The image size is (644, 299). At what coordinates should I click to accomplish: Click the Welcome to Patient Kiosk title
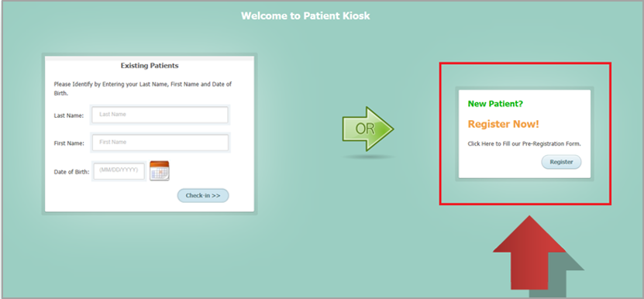click(305, 15)
